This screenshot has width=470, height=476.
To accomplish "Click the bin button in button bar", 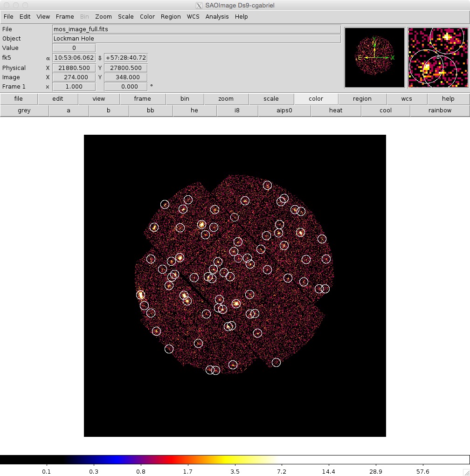I will [185, 99].
